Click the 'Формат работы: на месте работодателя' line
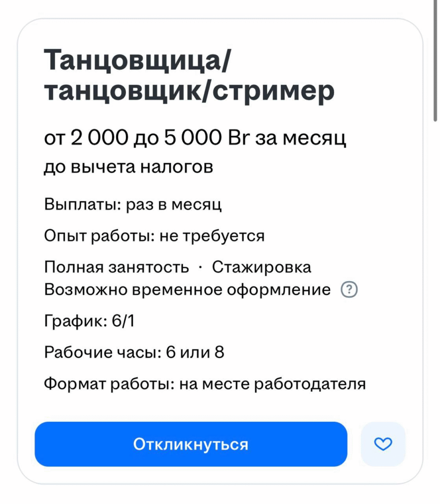Image resolution: width=440 pixels, height=504 pixels. coord(205,383)
